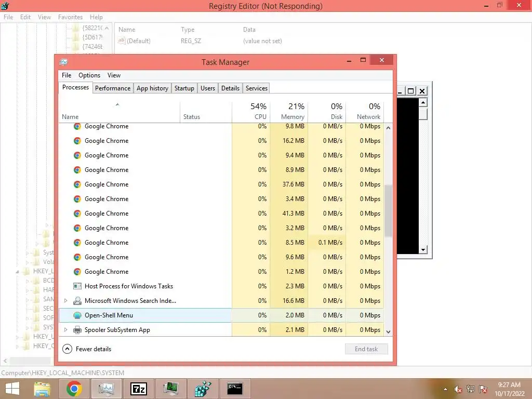Switch to Command Prompt taskbar icon
This screenshot has height=399, width=532.
coord(235,389)
